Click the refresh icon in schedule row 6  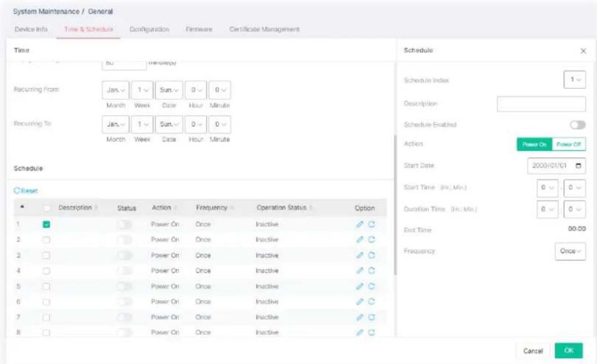[371, 301]
